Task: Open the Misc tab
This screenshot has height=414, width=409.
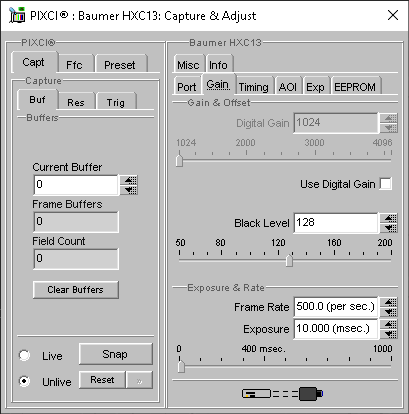Action: pyautogui.click(x=188, y=65)
